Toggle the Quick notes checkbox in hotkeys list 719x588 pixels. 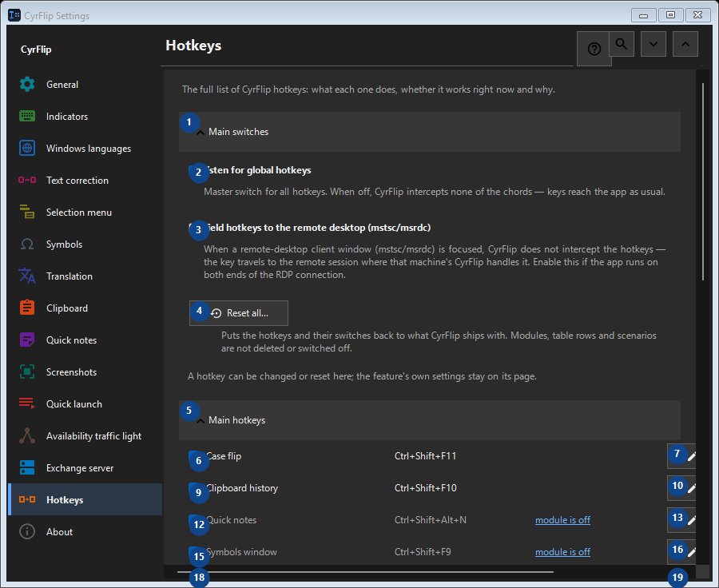coord(194,521)
